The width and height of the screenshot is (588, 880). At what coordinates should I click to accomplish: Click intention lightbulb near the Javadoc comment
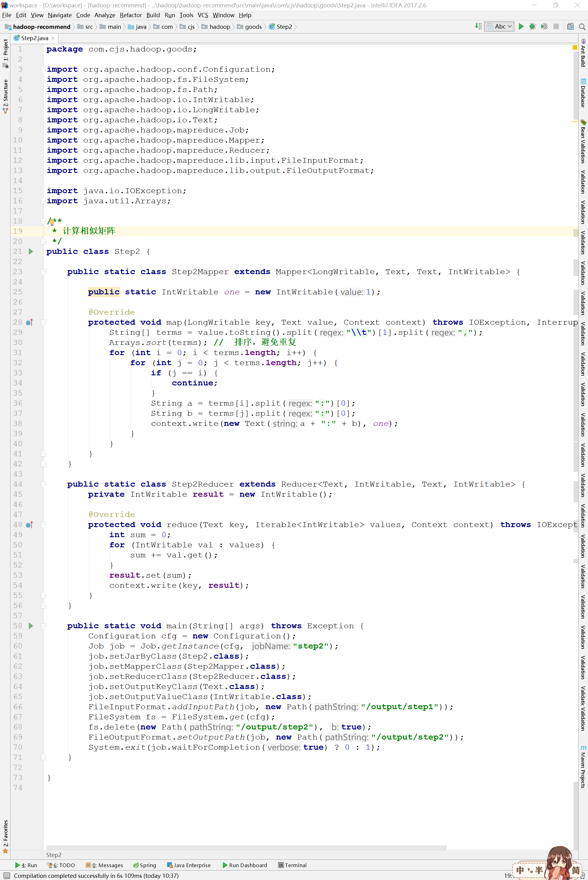[x=52, y=222]
